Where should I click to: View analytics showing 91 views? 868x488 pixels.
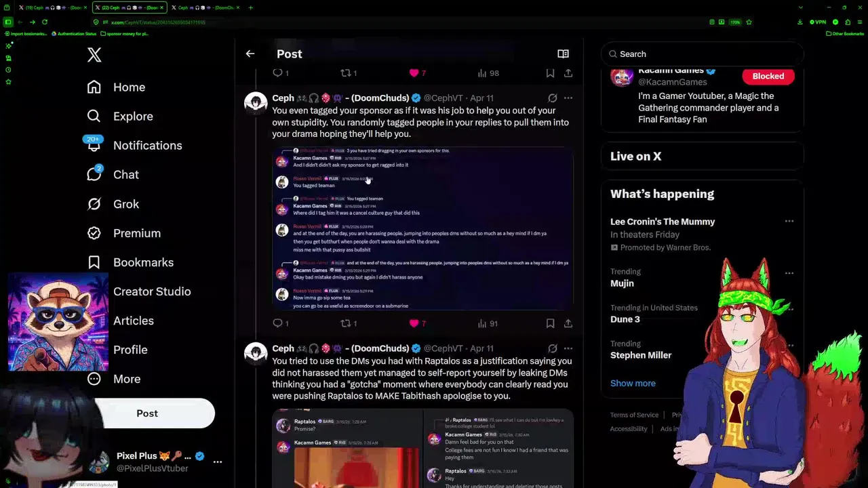[x=488, y=323]
